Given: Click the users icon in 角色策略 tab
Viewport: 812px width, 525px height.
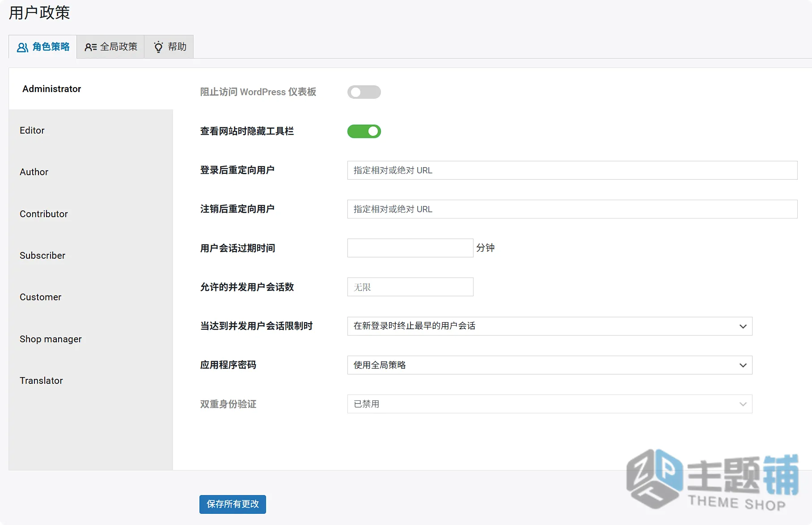Looking at the screenshot, I should (22, 47).
